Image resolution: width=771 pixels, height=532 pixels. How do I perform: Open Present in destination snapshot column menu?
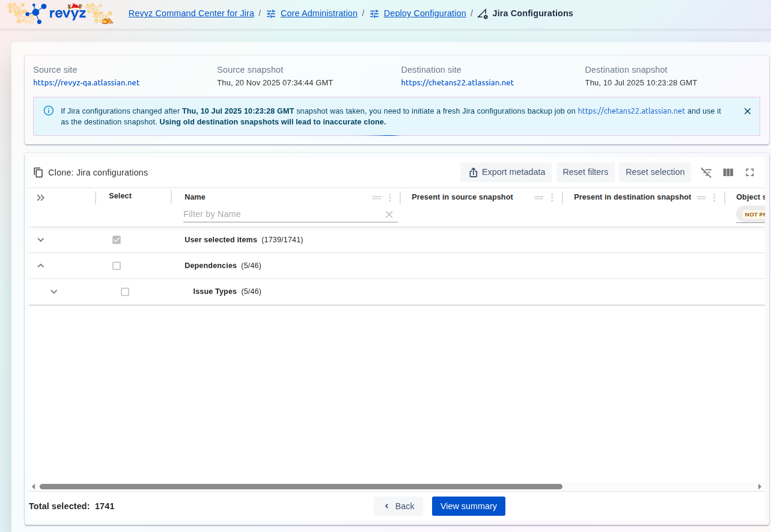pyautogui.click(x=715, y=197)
